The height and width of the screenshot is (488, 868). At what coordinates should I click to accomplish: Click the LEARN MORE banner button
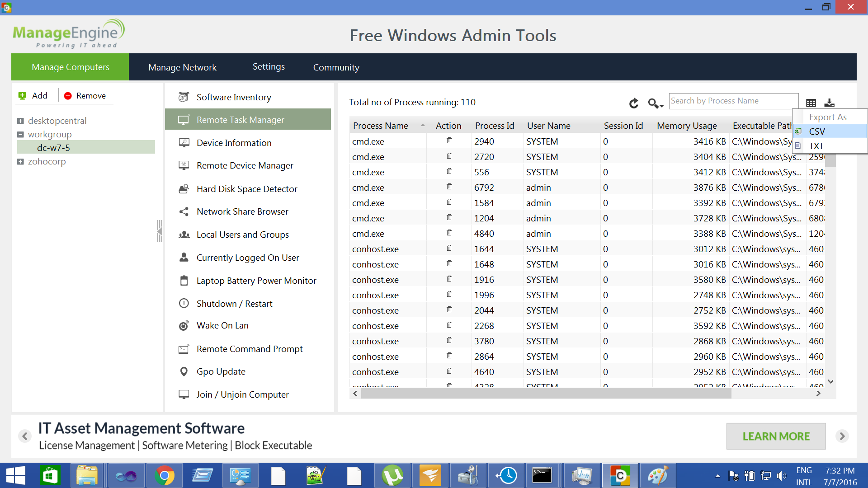coord(776,436)
